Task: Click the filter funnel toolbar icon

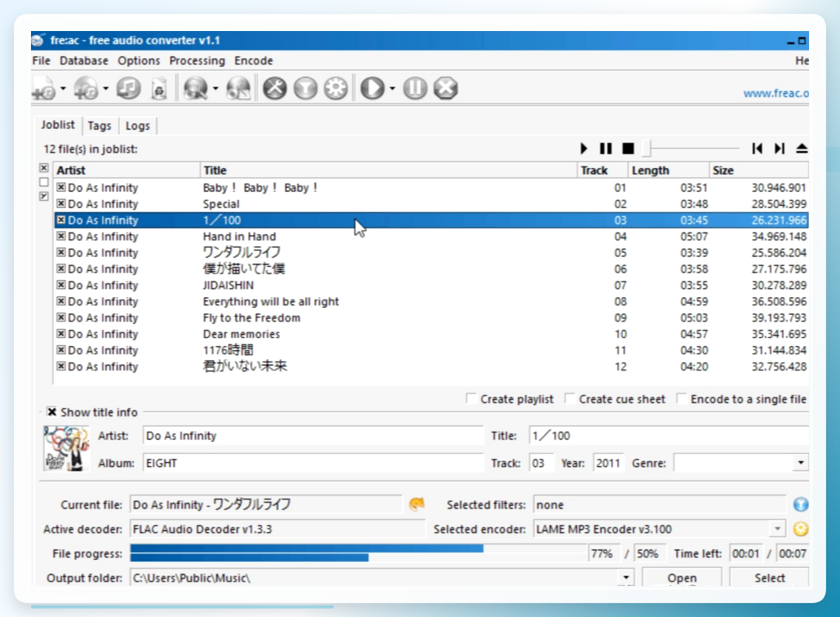Action: point(305,88)
